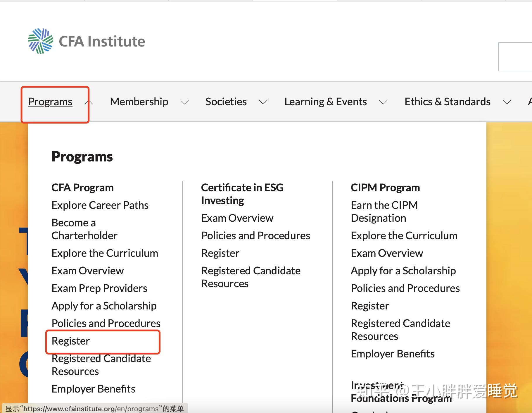
Task: Open the CFA Program heading link
Action: [x=82, y=188]
